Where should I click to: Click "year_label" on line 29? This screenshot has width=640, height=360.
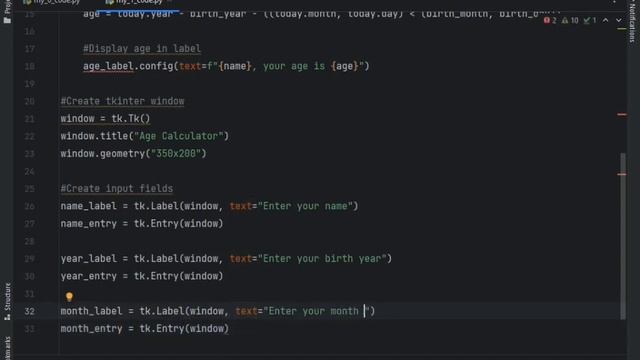point(89,259)
